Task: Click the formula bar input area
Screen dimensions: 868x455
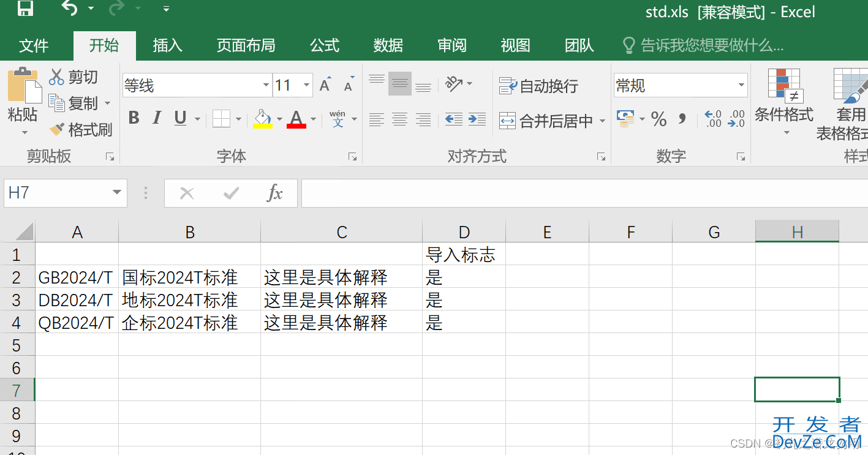Action: click(584, 194)
